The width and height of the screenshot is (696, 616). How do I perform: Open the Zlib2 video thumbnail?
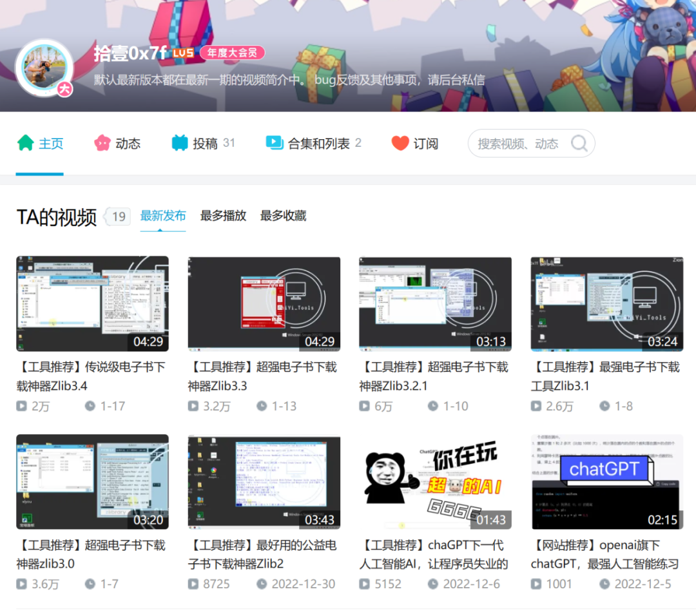pos(264,482)
